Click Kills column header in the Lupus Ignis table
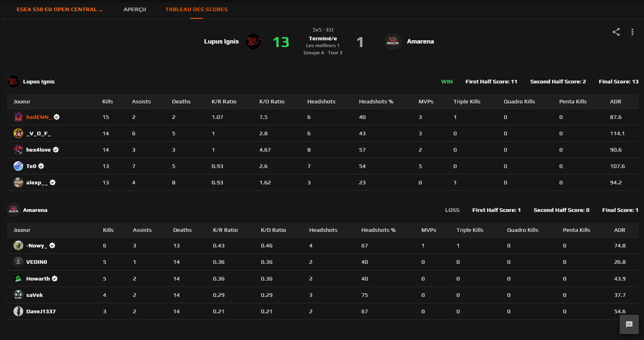The width and height of the screenshot is (644, 340). point(108,102)
